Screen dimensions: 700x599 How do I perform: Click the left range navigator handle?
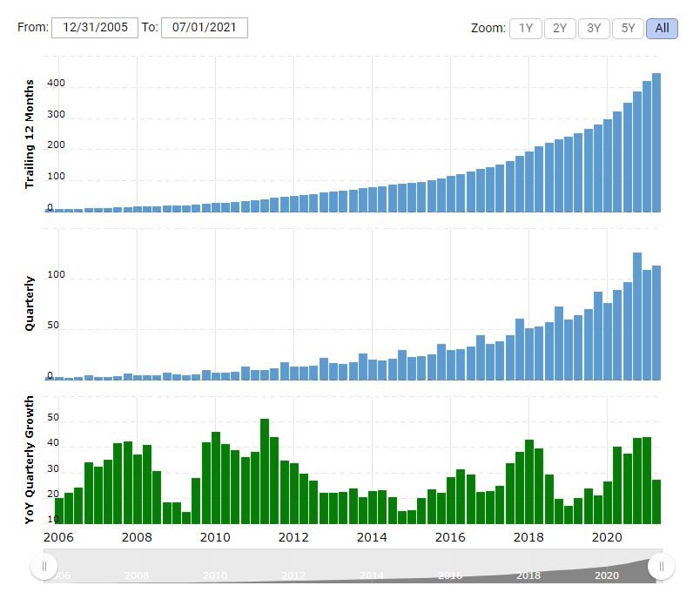coord(44,567)
